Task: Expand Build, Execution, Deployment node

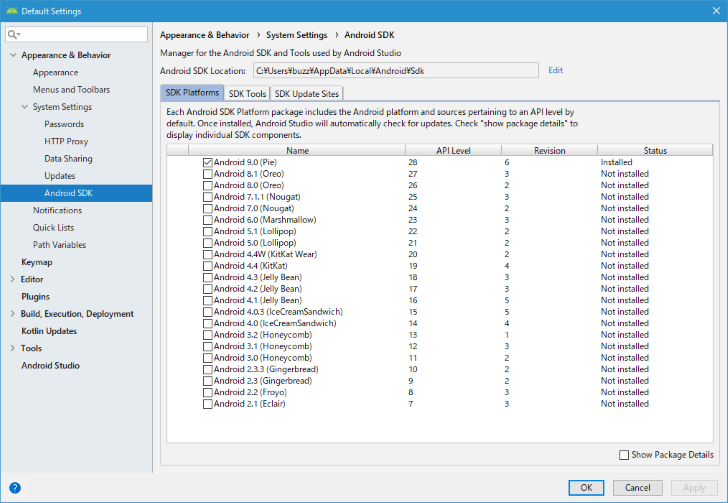Action: pos(13,314)
